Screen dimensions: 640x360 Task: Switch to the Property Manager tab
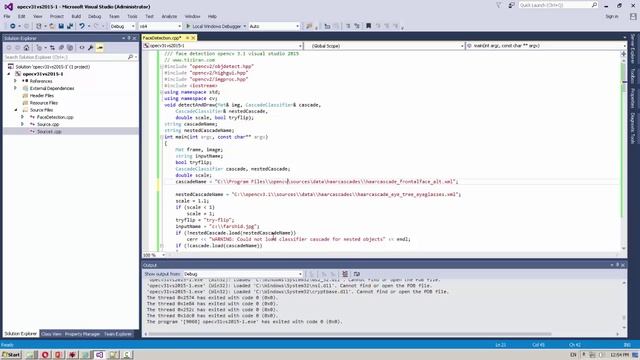click(82, 334)
